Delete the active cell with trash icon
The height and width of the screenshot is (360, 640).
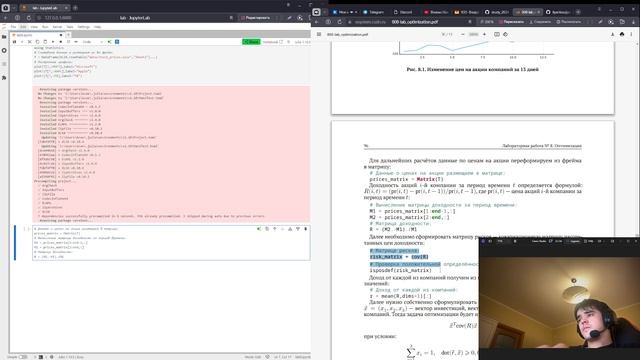click(x=306, y=229)
